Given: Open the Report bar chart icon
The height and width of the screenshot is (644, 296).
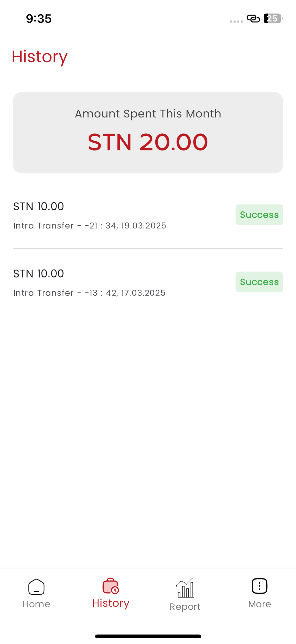Looking at the screenshot, I should (185, 587).
